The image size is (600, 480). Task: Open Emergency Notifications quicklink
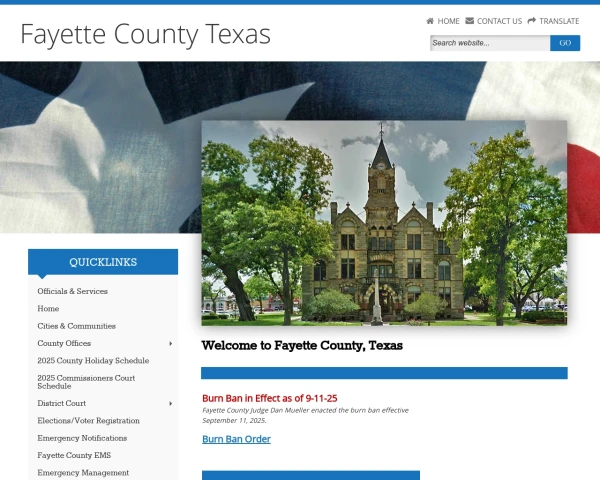click(82, 438)
